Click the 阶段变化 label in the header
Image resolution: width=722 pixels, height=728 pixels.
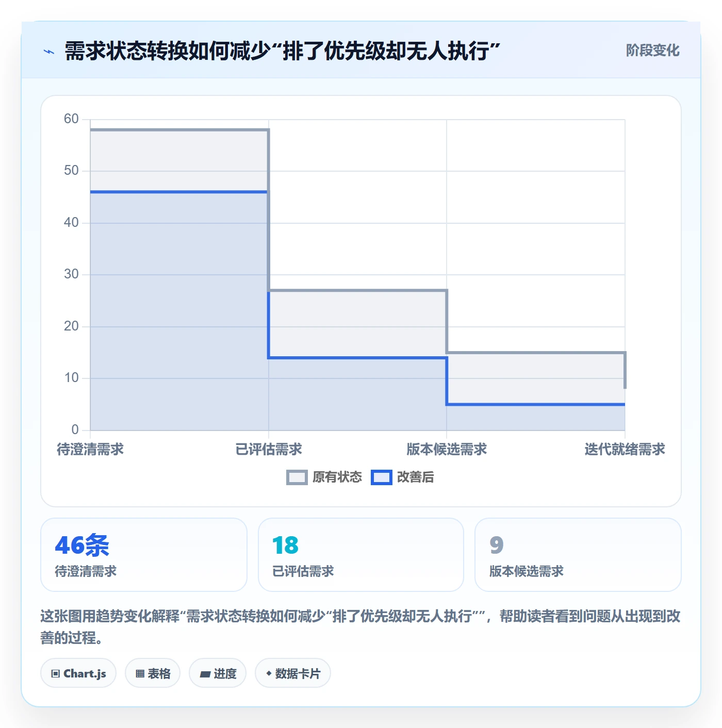tap(652, 51)
